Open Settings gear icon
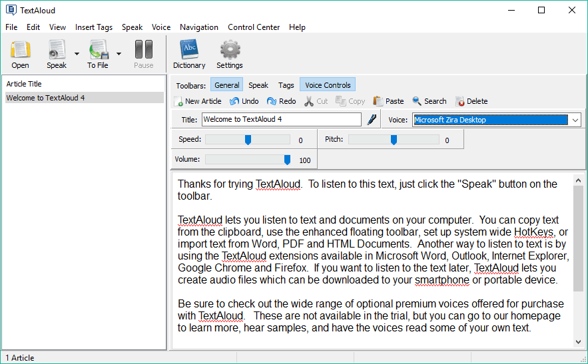The width and height of the screenshot is (588, 364). (230, 49)
